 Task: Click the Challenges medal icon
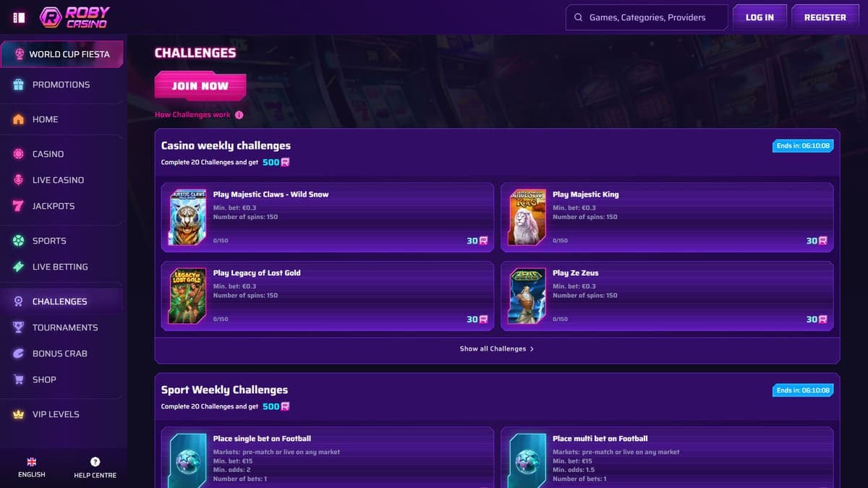click(19, 301)
